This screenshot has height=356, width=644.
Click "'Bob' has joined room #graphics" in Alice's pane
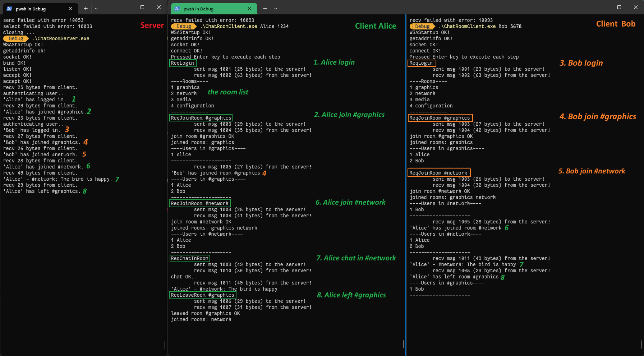(x=215, y=173)
